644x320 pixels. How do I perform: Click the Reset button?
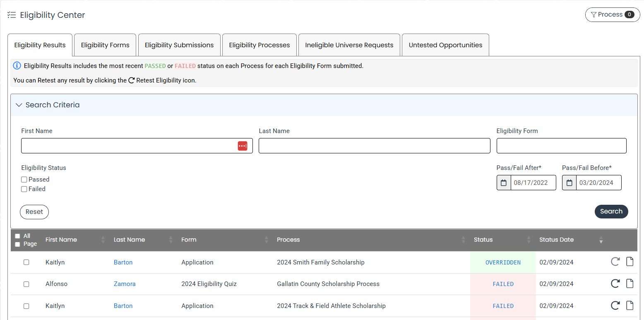point(34,212)
